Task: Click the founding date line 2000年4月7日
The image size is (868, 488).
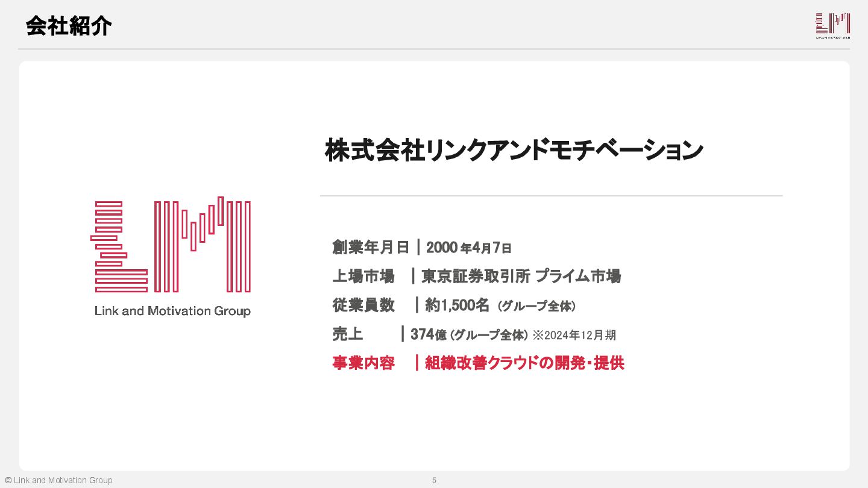Action: [x=469, y=248]
